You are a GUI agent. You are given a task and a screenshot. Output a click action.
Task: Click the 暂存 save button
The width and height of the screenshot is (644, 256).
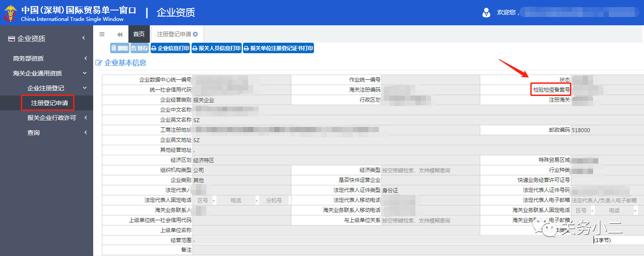140,48
